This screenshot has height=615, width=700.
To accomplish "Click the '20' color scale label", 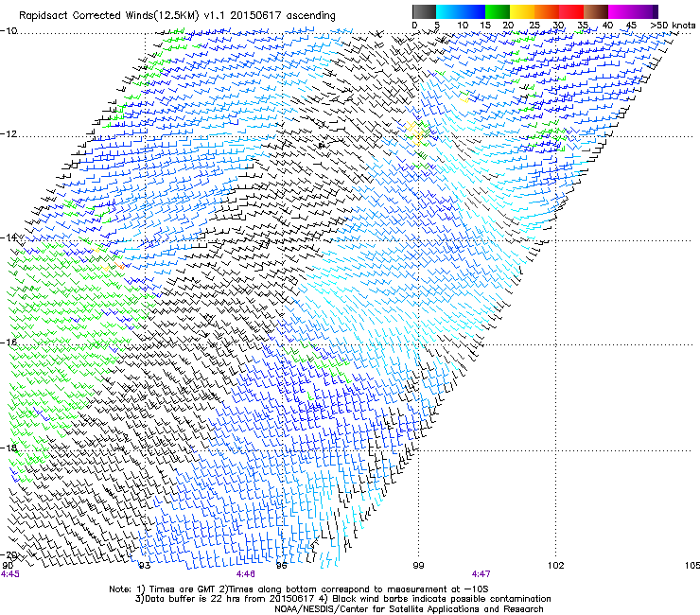I will coord(508,26).
